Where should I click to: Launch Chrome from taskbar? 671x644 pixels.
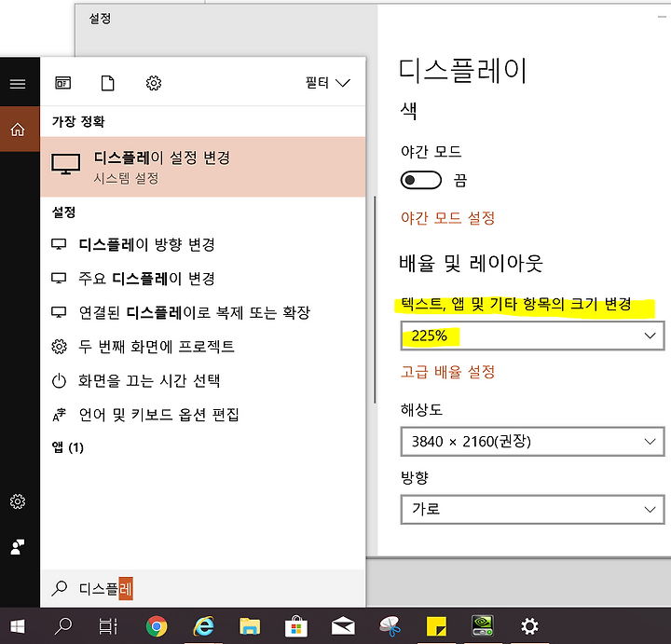pyautogui.click(x=157, y=627)
